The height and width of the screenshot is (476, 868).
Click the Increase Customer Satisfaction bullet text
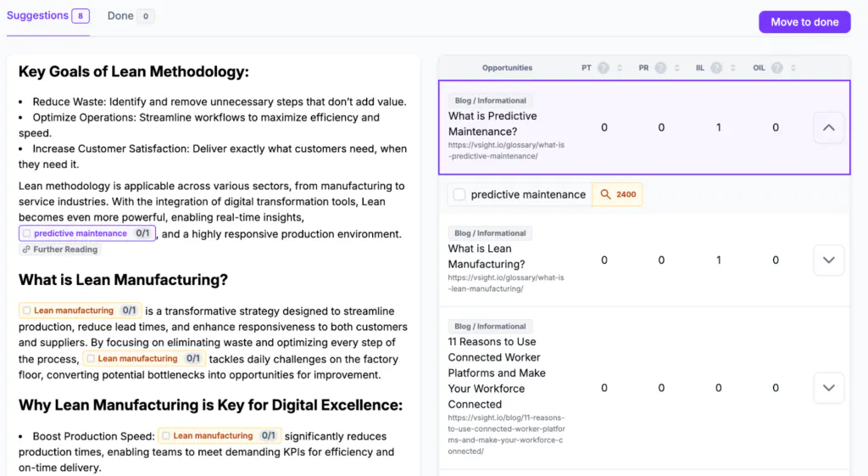[x=213, y=156]
